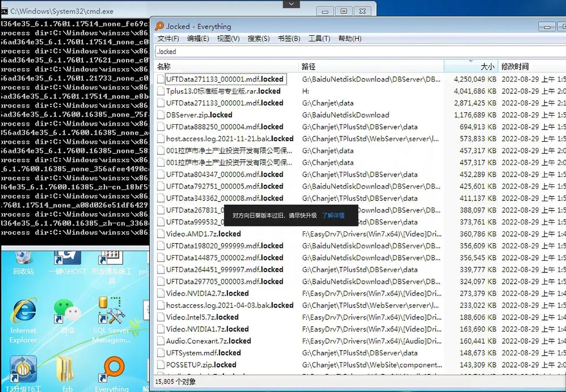Click file icon of UFTSystem.mdf.locked
The width and height of the screenshot is (566, 392).
click(x=161, y=353)
